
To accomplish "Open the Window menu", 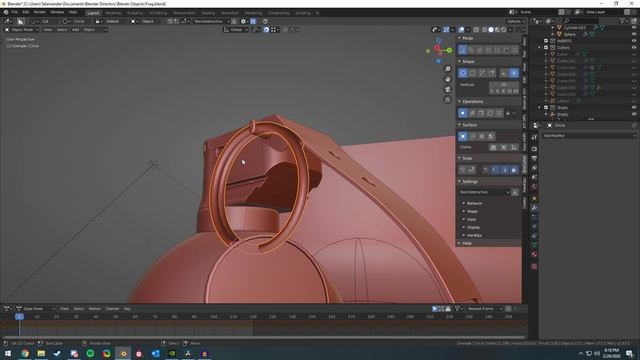I will click(57, 12).
